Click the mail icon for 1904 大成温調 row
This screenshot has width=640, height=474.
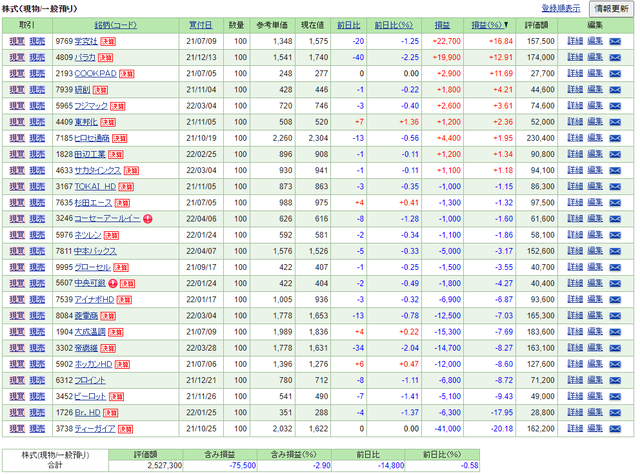tap(615, 332)
